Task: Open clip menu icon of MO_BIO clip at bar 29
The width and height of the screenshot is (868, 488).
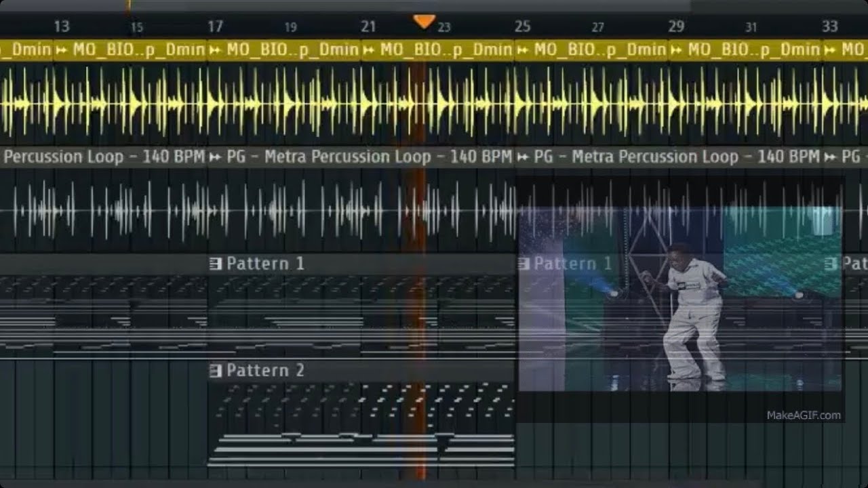Action: (x=676, y=49)
